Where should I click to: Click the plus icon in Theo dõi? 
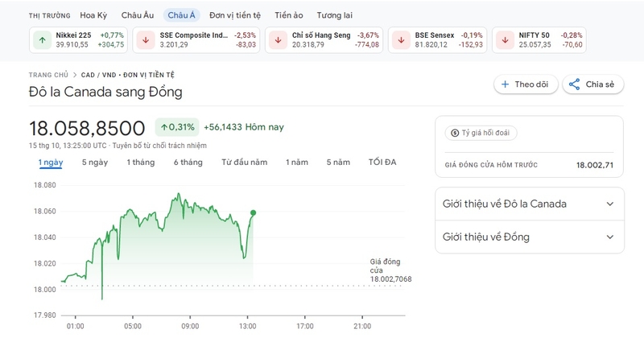[506, 84]
